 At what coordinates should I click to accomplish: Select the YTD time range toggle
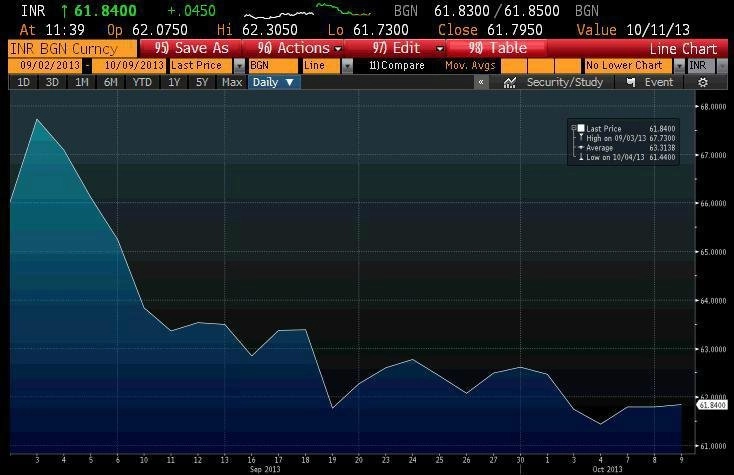142,82
